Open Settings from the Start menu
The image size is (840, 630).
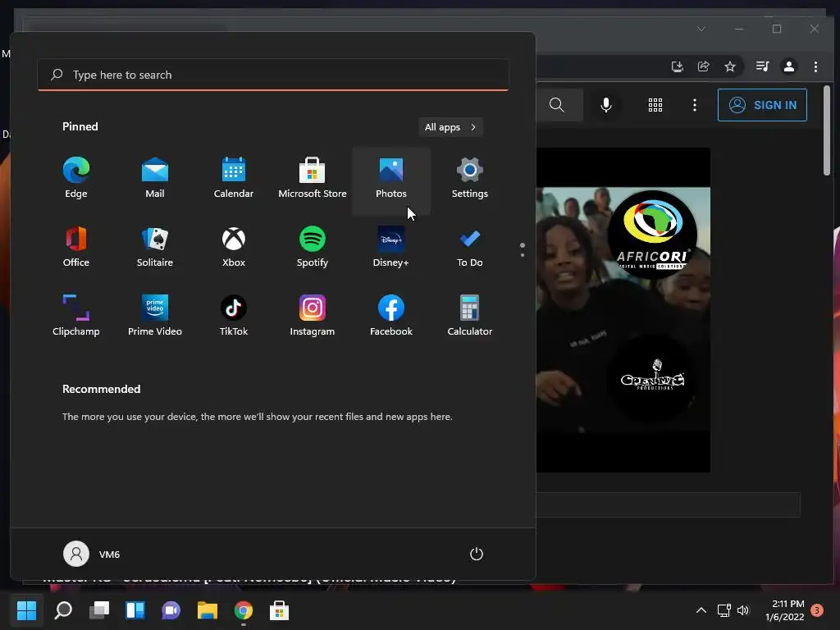click(x=470, y=178)
